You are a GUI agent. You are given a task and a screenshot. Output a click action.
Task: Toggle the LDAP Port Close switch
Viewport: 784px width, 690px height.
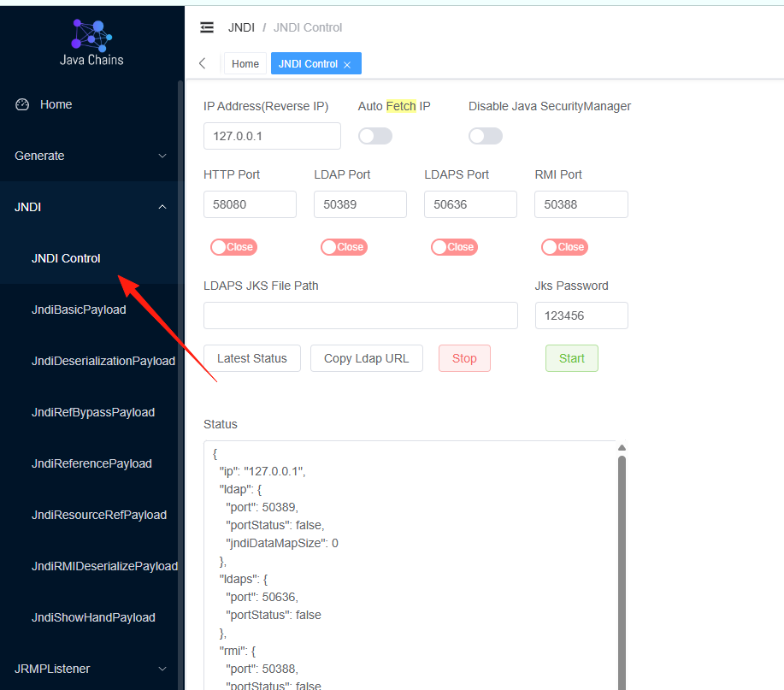[x=344, y=247]
